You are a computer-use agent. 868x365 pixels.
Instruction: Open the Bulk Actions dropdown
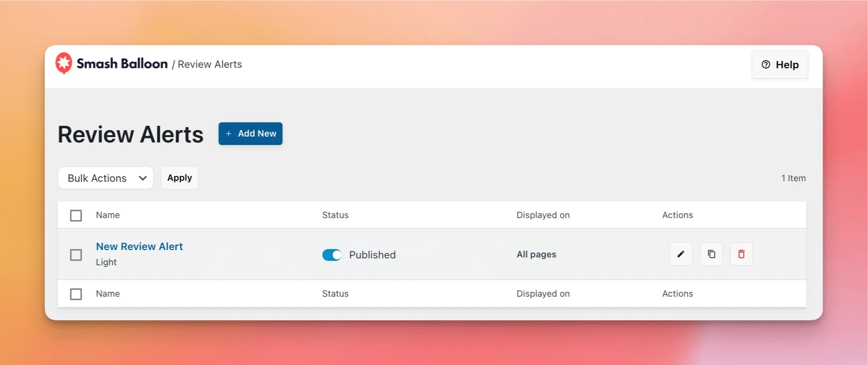tap(106, 178)
